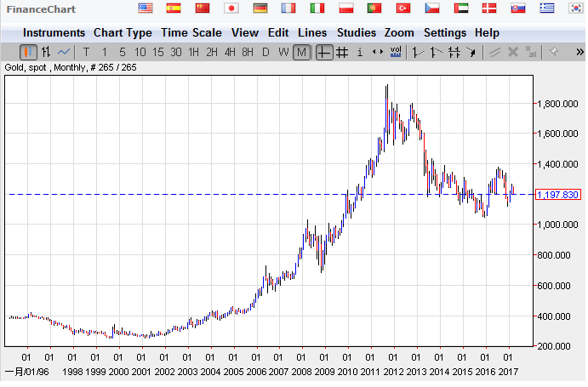The height and width of the screenshot is (387, 588).
Task: Open the Zoom menu
Action: click(x=399, y=33)
